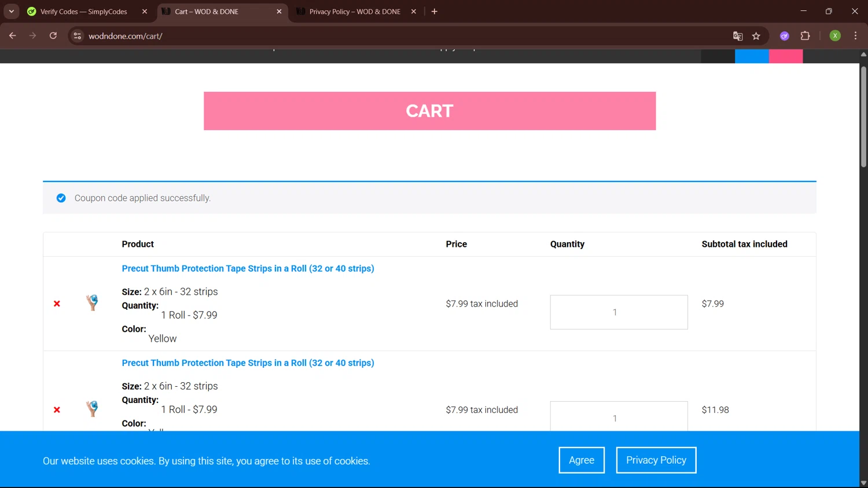Open first Precut Thumb Protection Tape link

coord(248,268)
